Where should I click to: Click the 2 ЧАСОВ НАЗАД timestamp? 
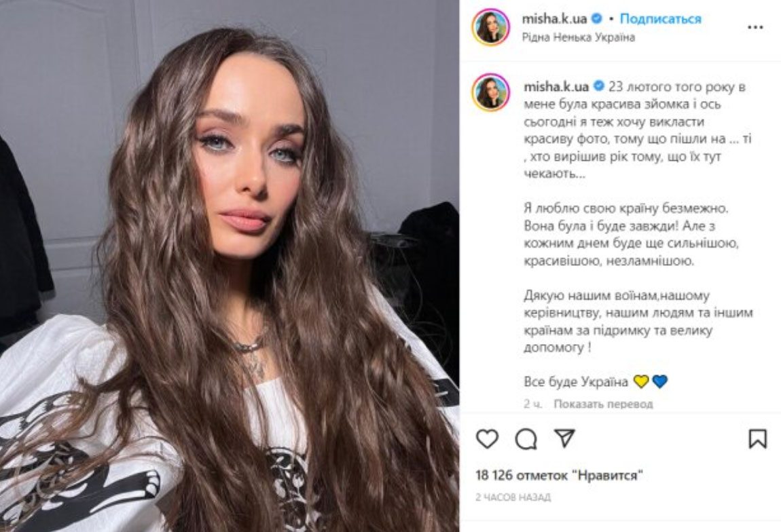(x=513, y=497)
